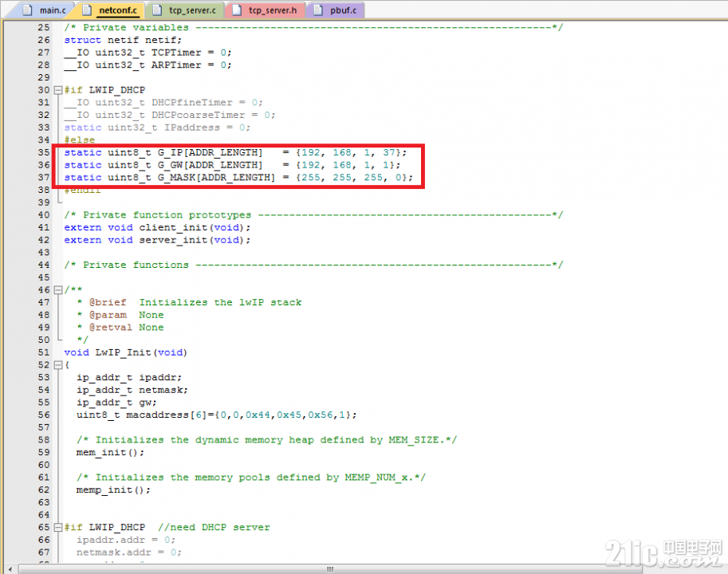Viewport: 728px width, 574px height.
Task: Click line number 35 in the gutter
Action: [x=44, y=152]
